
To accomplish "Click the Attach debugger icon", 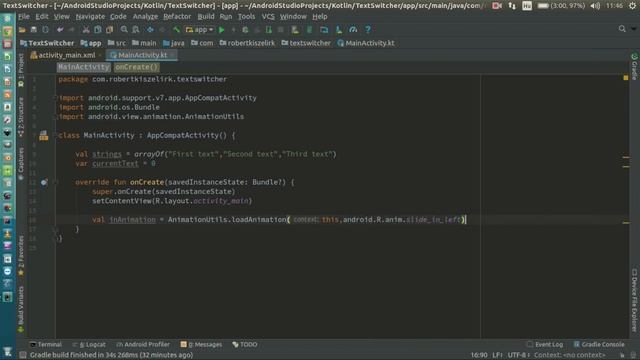I will 269,30.
